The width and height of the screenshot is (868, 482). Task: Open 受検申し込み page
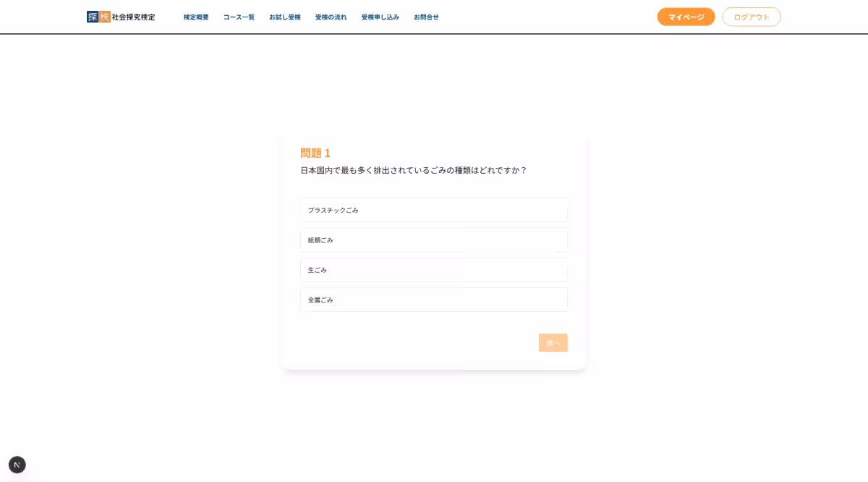point(380,17)
